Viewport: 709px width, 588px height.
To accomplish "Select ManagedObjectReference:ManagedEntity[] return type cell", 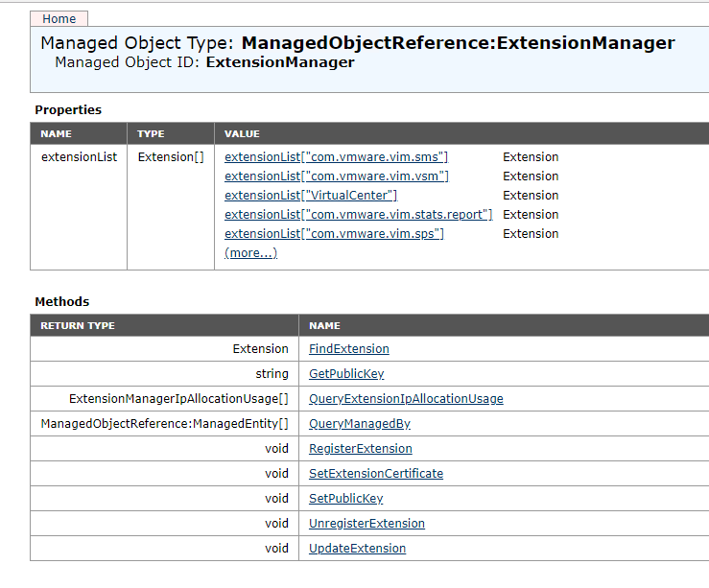I will tap(165, 423).
